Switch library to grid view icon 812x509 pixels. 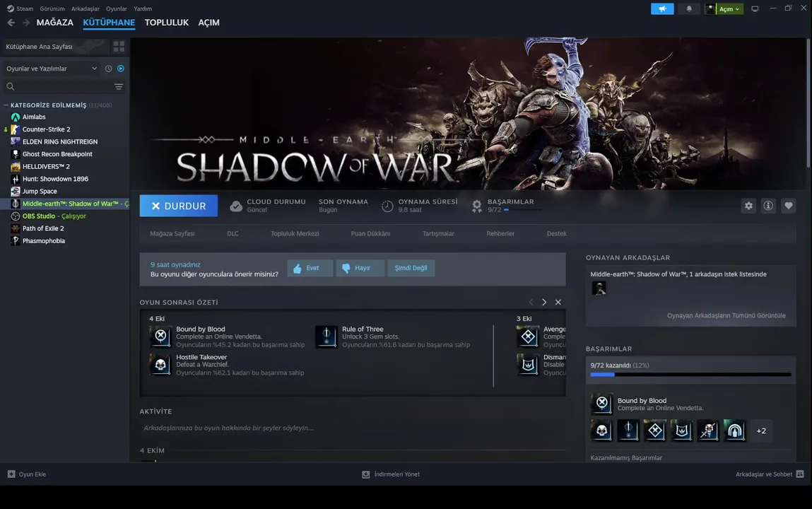[119, 47]
